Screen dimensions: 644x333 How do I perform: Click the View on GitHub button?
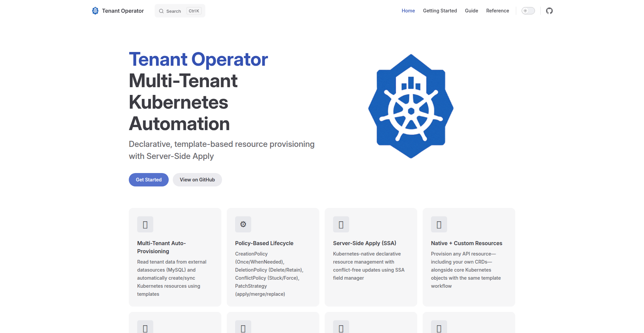click(197, 179)
